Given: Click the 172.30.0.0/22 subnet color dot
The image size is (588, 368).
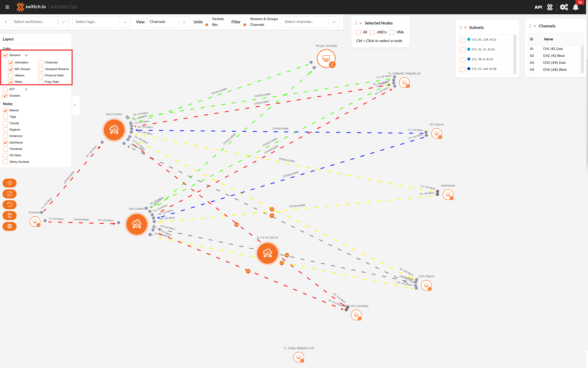Looking at the screenshot, I should [469, 59].
